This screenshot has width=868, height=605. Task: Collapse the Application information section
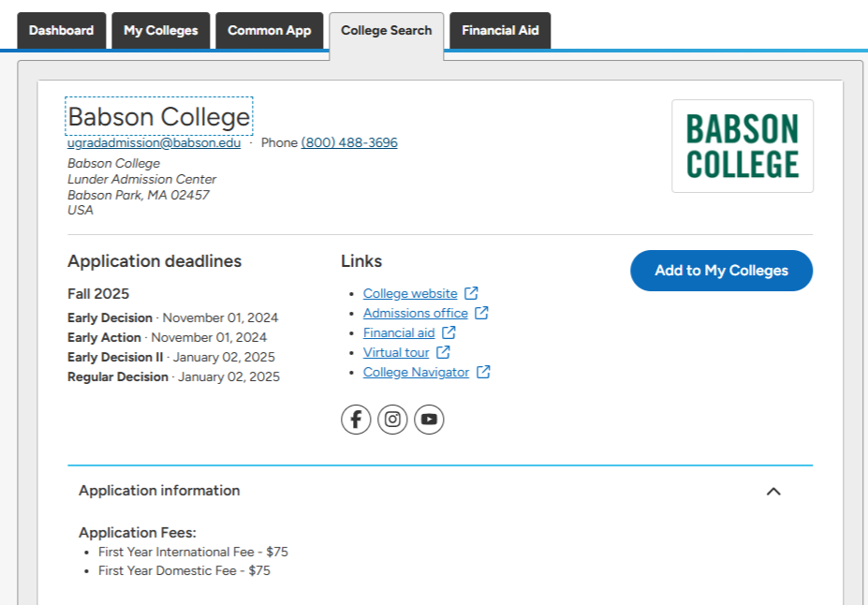(773, 491)
